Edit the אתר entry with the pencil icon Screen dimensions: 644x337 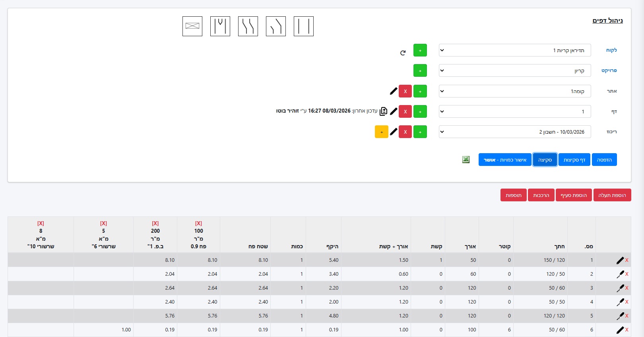[394, 91]
